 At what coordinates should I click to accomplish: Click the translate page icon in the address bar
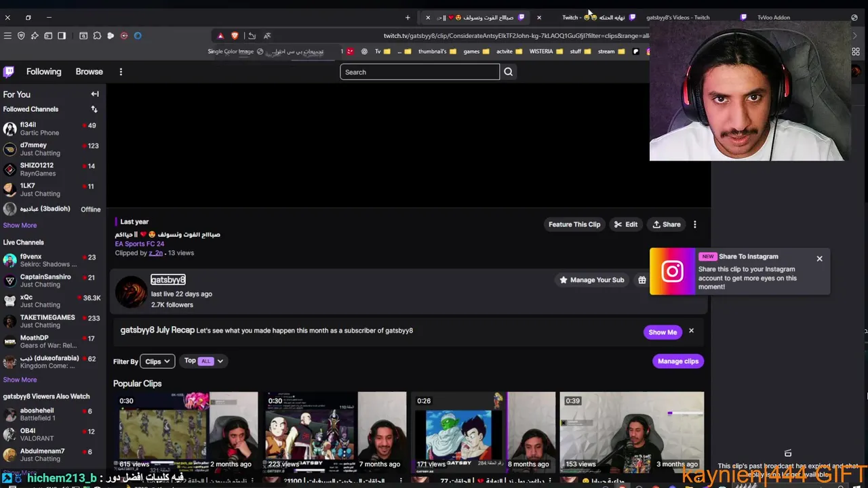(x=267, y=35)
